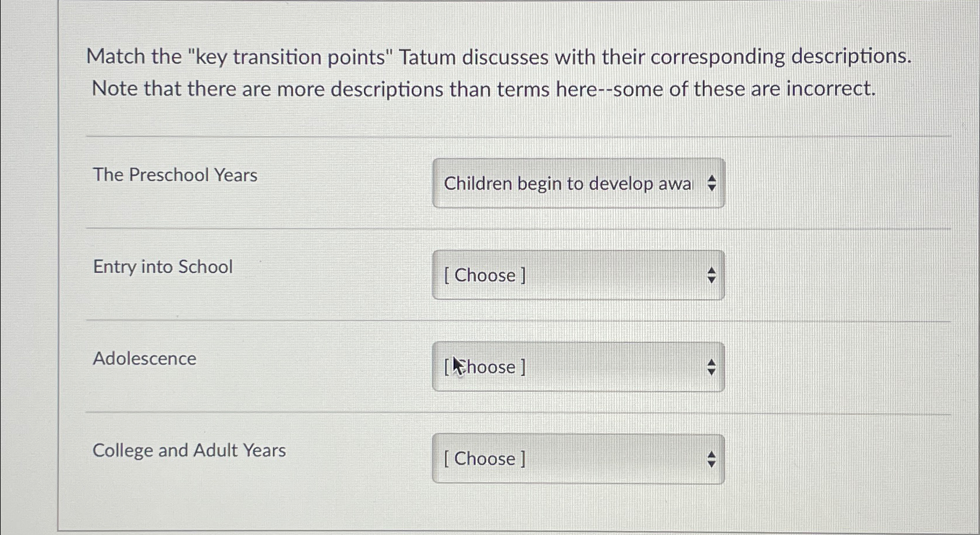Click 'Entry into School' label
This screenshot has height=535, width=980.
click(162, 267)
